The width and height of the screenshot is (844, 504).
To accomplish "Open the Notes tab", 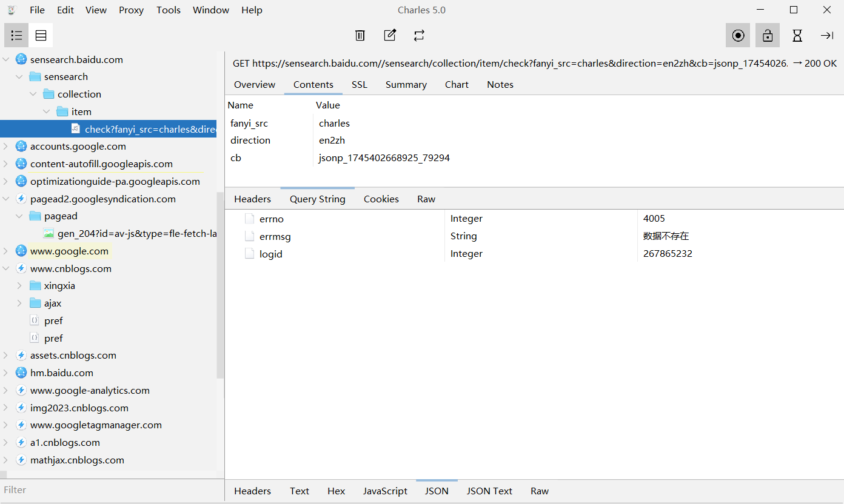I will (x=500, y=85).
